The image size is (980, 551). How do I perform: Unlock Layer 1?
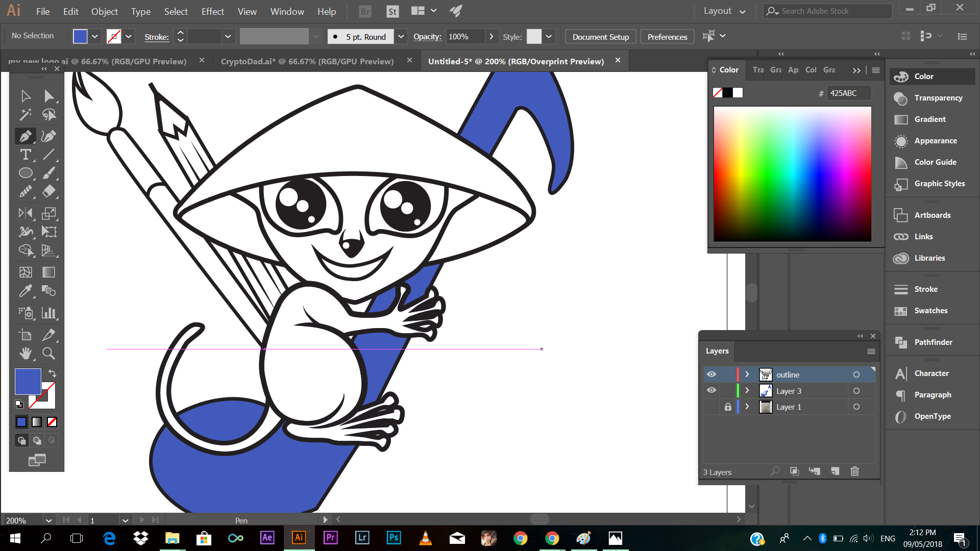pyautogui.click(x=728, y=407)
